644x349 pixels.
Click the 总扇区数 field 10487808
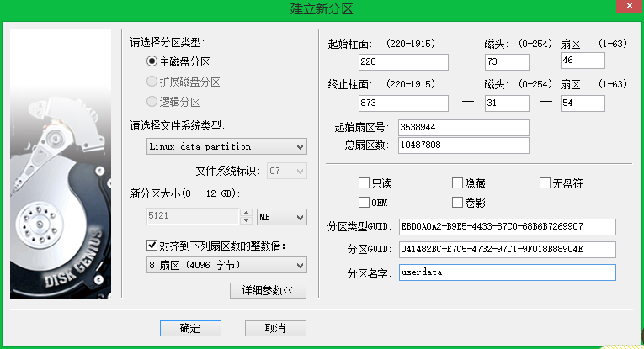click(x=464, y=145)
